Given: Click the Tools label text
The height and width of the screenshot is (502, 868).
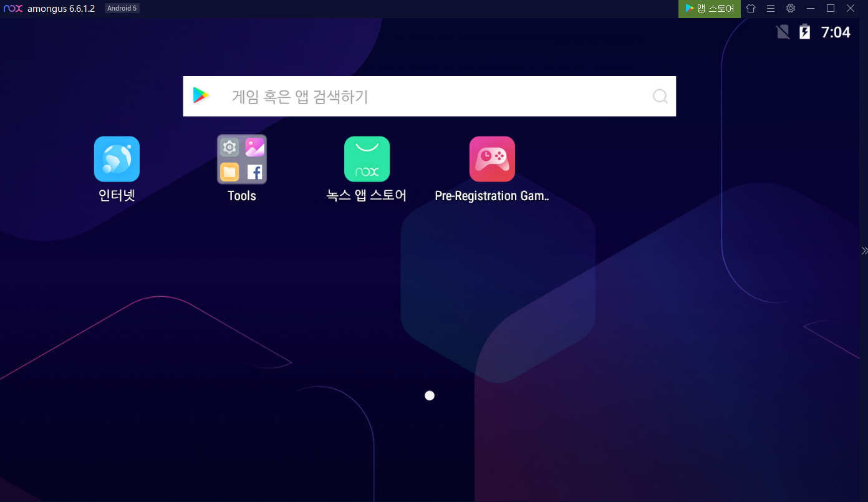Looking at the screenshot, I should pos(242,196).
